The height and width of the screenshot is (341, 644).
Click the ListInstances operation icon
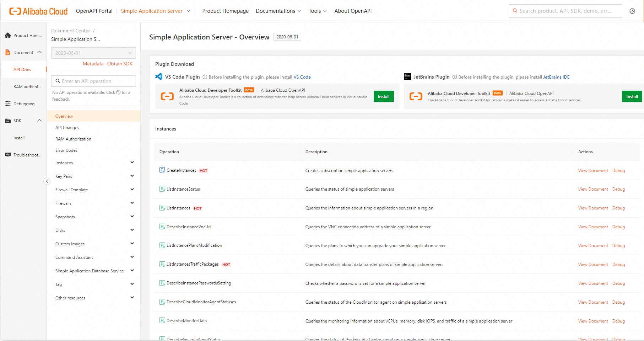pyautogui.click(x=162, y=208)
